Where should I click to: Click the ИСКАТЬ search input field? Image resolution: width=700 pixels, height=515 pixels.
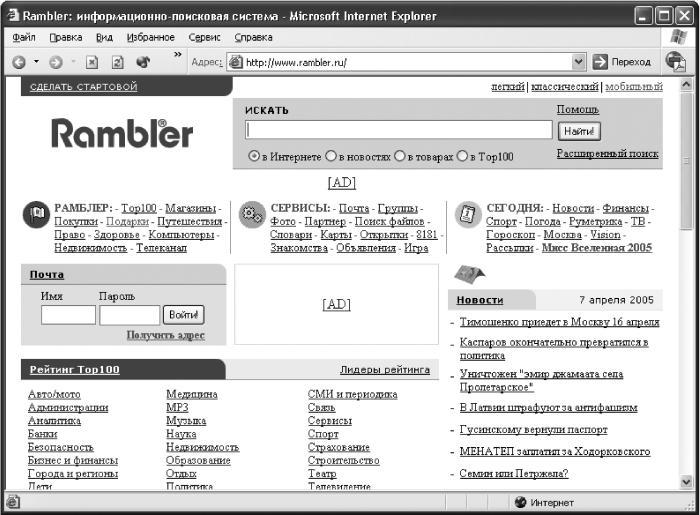point(399,130)
